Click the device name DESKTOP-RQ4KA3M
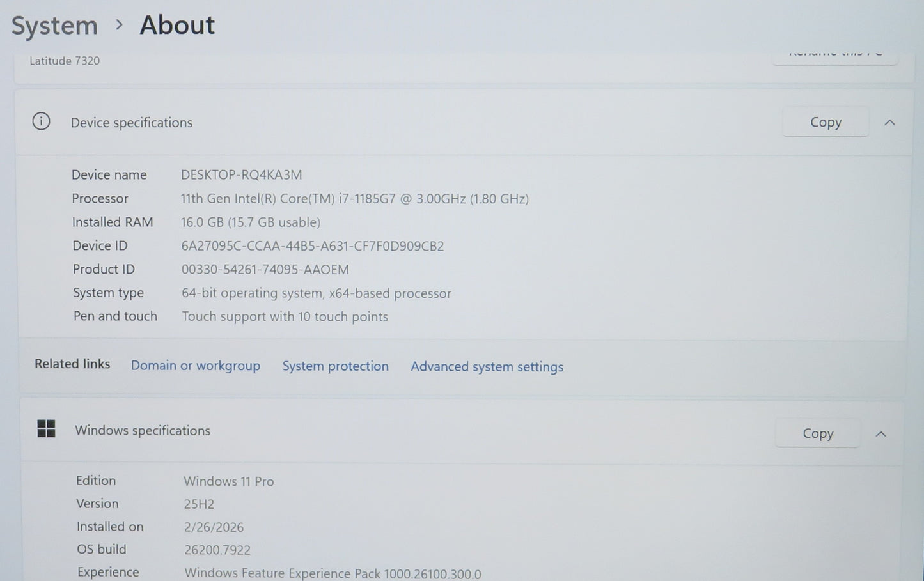This screenshot has width=924, height=581. [241, 175]
